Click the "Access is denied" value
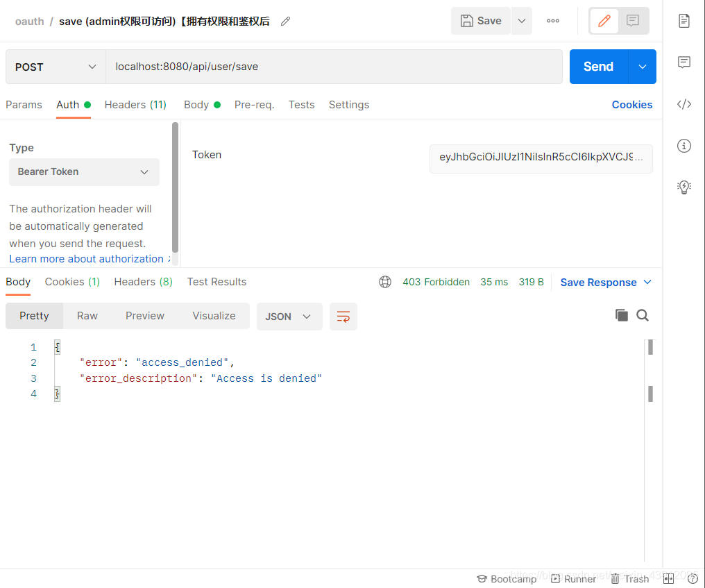The height and width of the screenshot is (588, 705). [266, 378]
